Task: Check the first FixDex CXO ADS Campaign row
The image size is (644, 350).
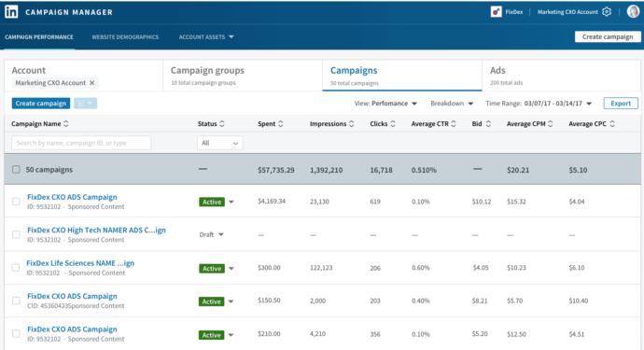Action: [16, 202]
